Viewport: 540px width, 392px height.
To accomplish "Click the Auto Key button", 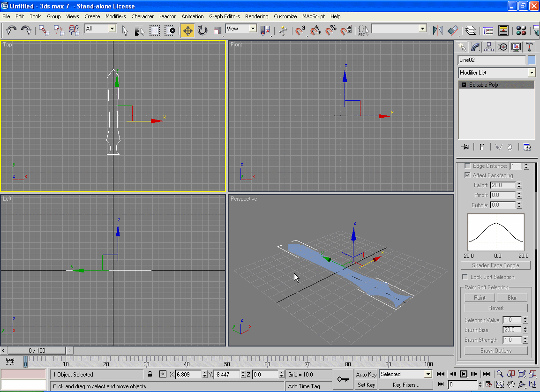I will (366, 375).
